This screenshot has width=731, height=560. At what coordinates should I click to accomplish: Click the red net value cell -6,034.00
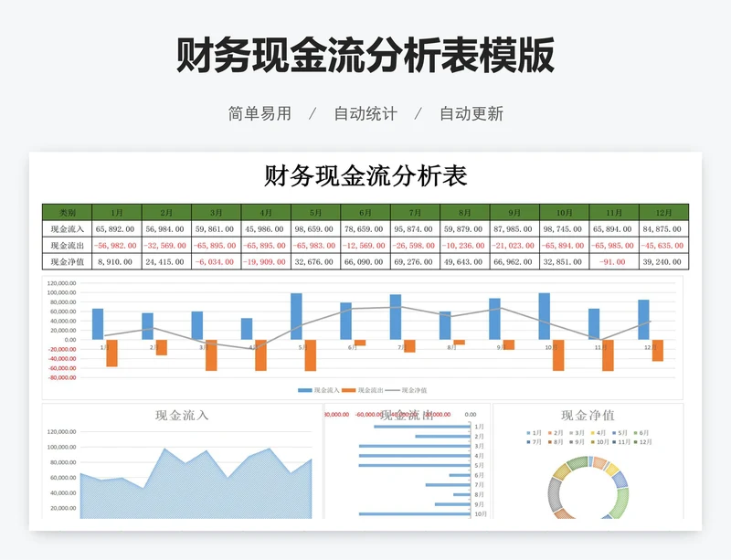click(x=217, y=261)
